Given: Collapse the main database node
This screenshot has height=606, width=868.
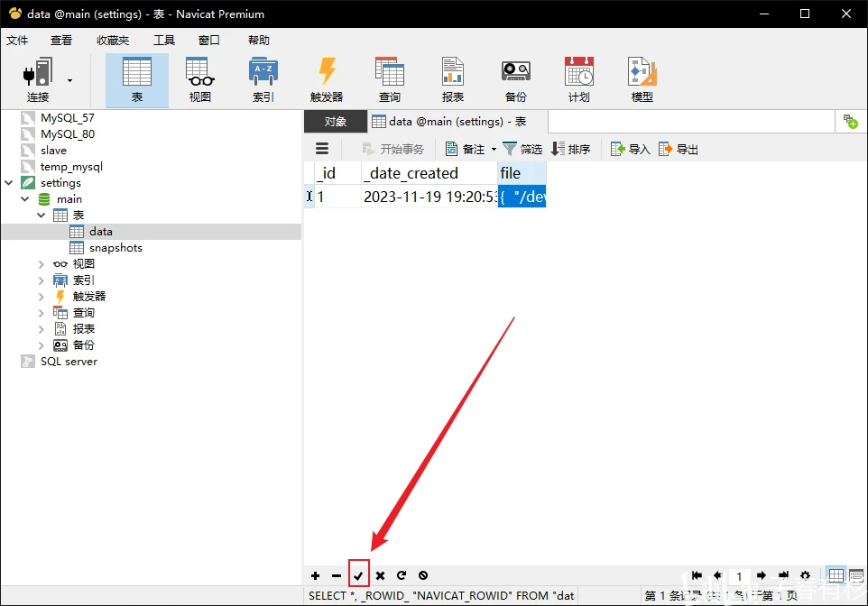Looking at the screenshot, I should [25, 198].
